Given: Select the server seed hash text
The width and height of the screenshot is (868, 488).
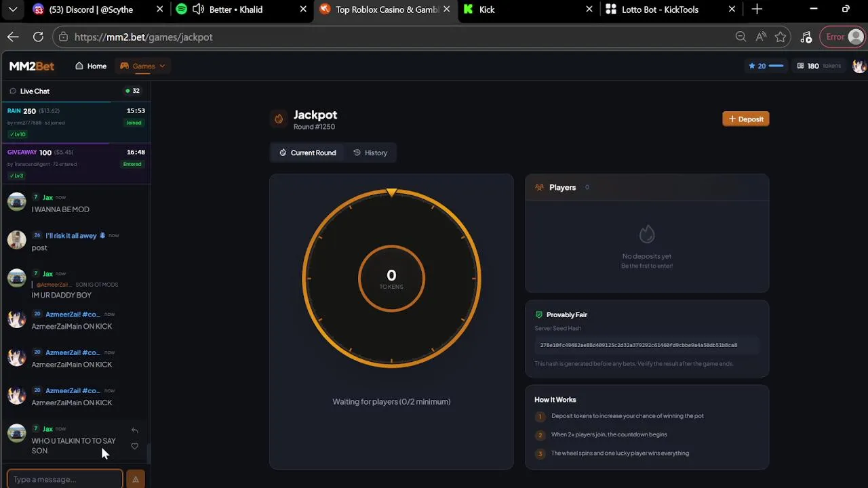Looking at the screenshot, I should click(x=639, y=345).
